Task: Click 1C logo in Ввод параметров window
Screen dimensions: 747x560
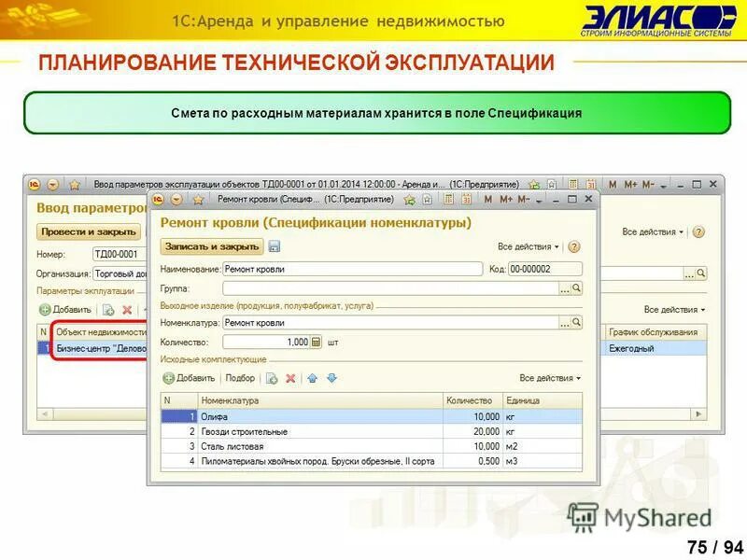Action: tap(35, 185)
